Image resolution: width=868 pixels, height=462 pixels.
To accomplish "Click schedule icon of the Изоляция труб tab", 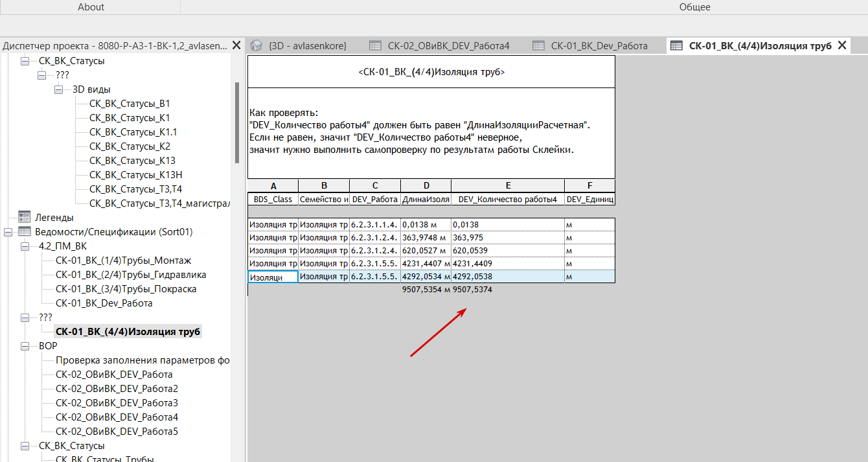I will pyautogui.click(x=676, y=45).
